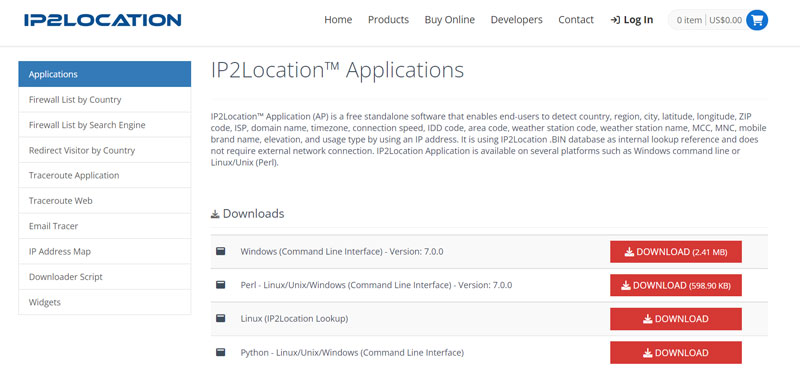Open the Contact page
This screenshot has height=388, width=800.
[x=576, y=20]
